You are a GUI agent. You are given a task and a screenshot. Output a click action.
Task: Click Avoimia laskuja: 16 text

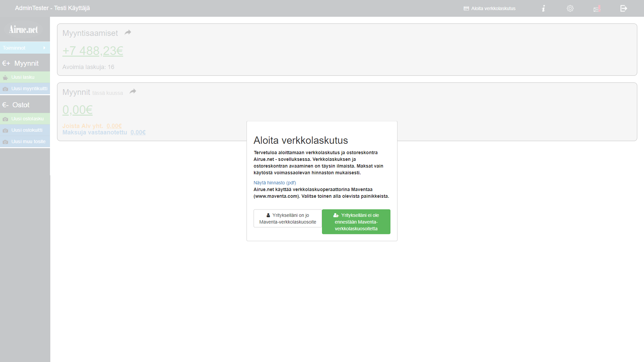pyautogui.click(x=88, y=67)
